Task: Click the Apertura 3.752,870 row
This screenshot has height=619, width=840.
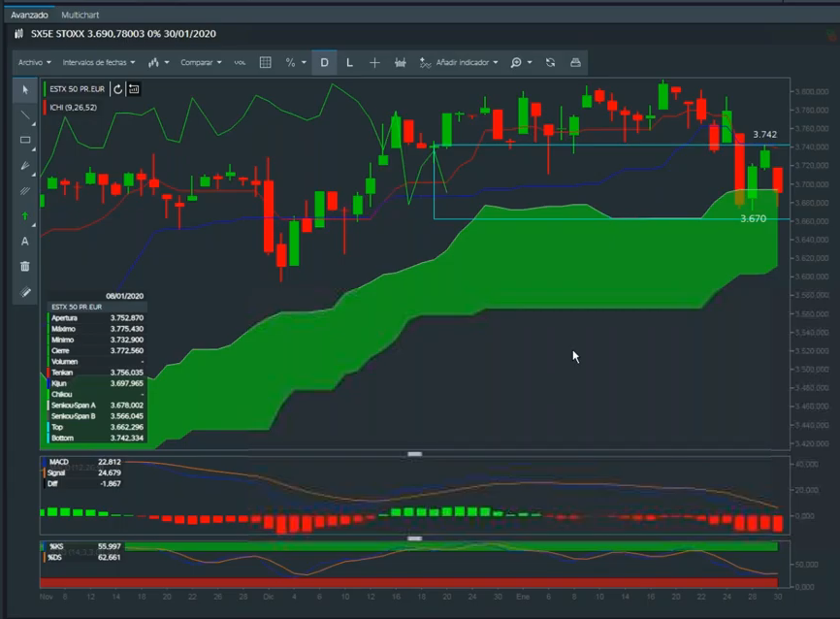Action: pyautogui.click(x=97, y=318)
